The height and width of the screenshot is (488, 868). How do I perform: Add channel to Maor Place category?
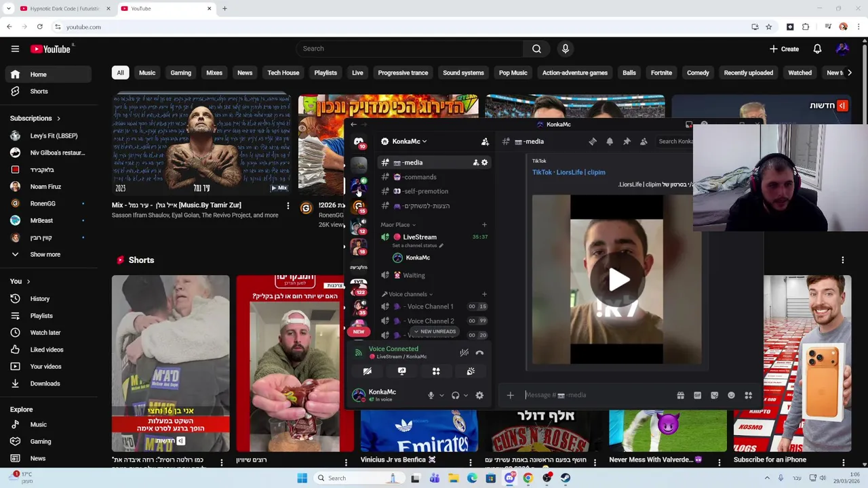tap(484, 224)
